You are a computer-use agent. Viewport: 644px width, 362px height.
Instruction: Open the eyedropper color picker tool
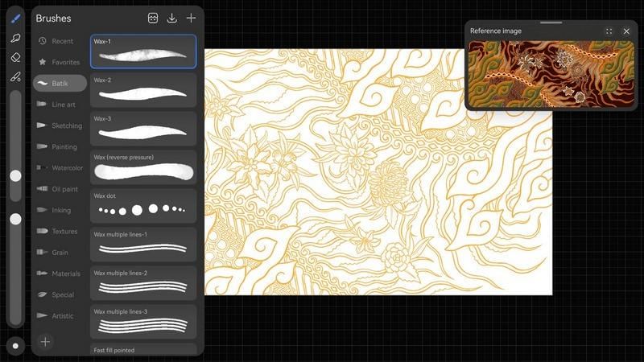tap(15, 77)
